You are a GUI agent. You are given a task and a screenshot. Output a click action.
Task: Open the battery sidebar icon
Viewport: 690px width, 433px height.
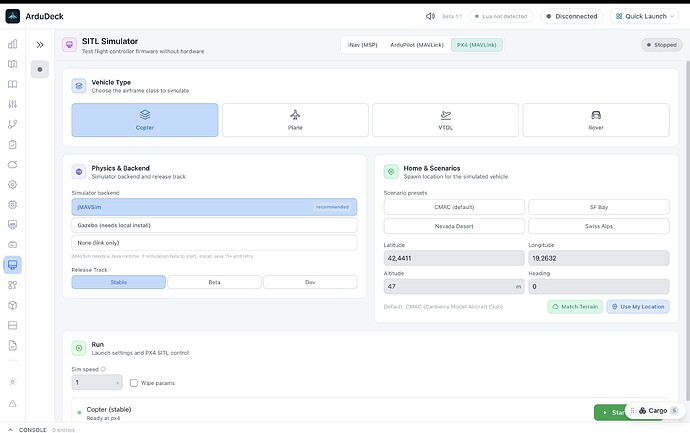pos(13,245)
